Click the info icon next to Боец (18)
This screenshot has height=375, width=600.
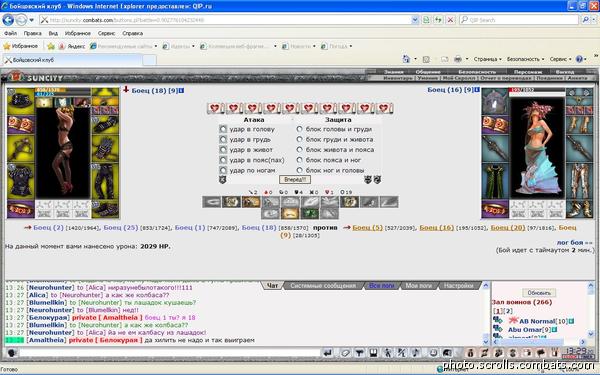181,91
